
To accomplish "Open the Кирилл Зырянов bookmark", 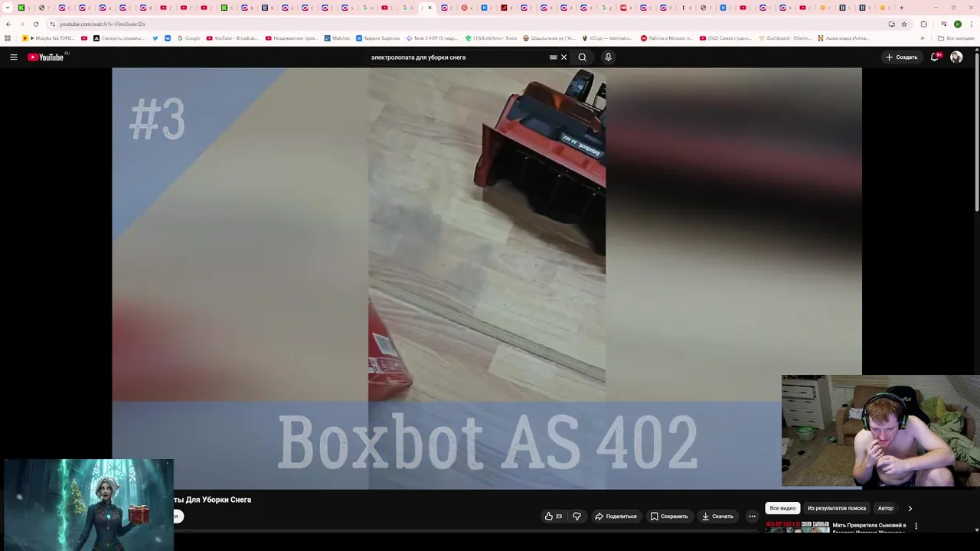I will [378, 37].
